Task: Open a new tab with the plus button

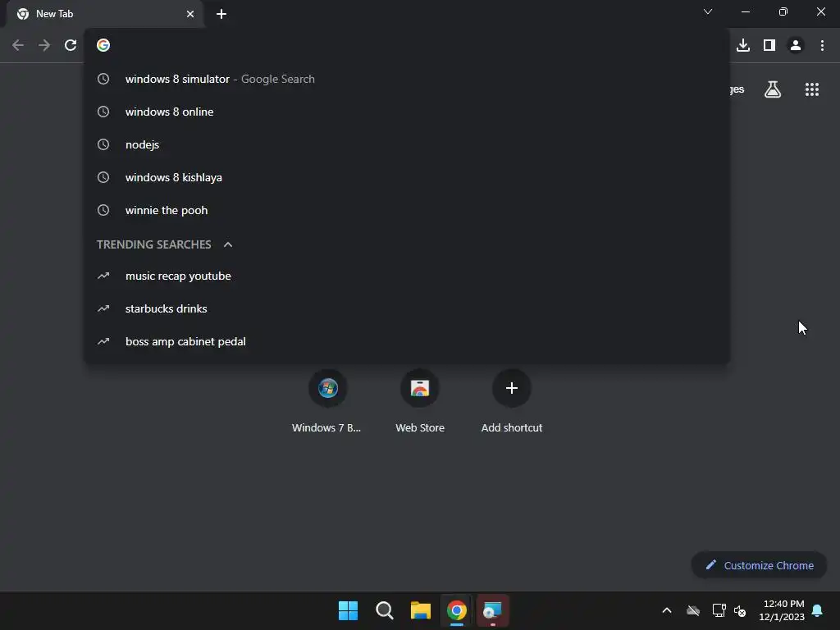Action: click(x=221, y=14)
